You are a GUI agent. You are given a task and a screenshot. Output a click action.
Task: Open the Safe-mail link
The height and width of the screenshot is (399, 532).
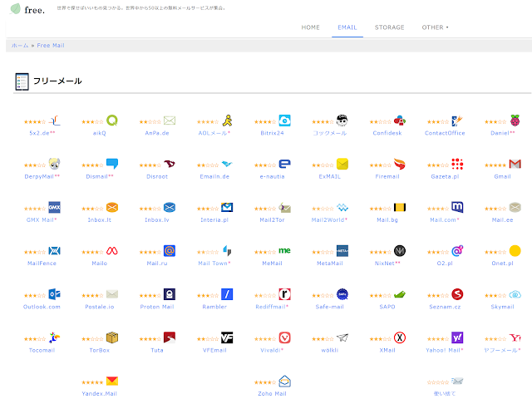[x=330, y=307]
